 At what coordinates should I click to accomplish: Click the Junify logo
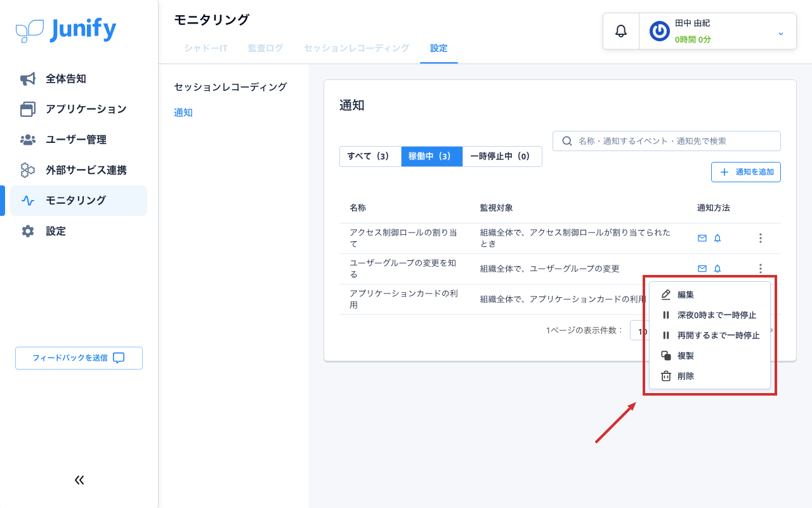[66, 30]
